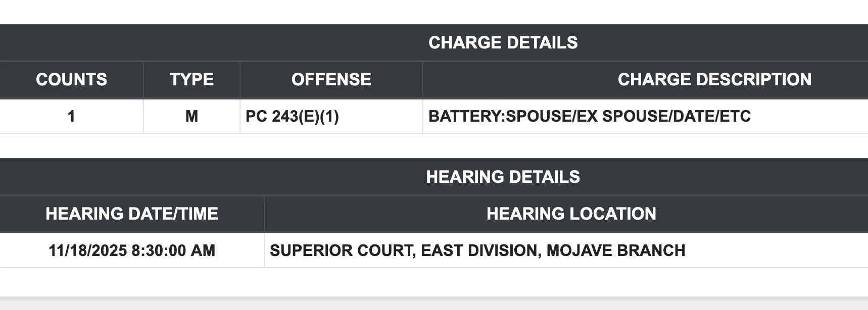This screenshot has height=310, width=868.
Task: Click the type value M cell
Action: (x=191, y=117)
